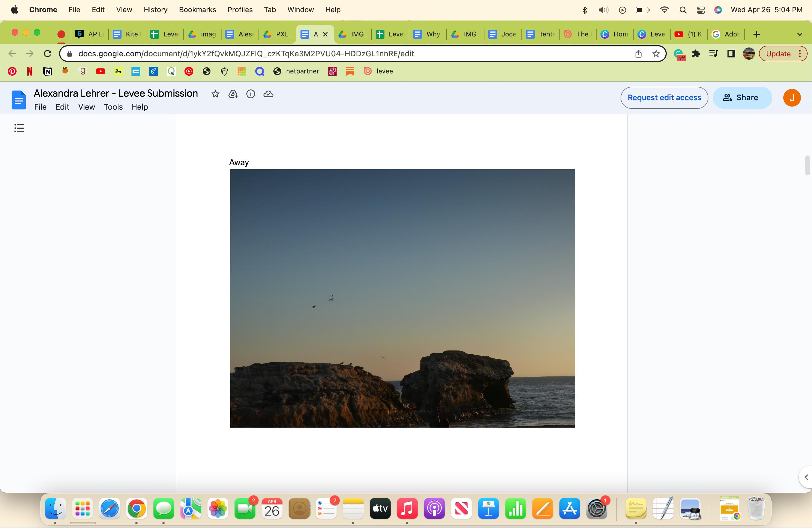Click the sunset rocks image
The height and width of the screenshot is (528, 812).
coord(402,298)
